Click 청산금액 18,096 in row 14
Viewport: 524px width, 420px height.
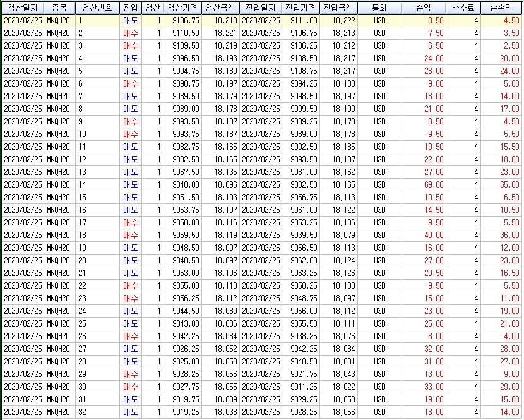[x=225, y=184]
